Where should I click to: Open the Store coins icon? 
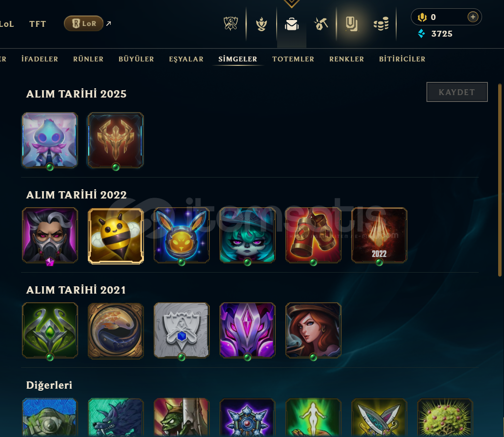(381, 24)
